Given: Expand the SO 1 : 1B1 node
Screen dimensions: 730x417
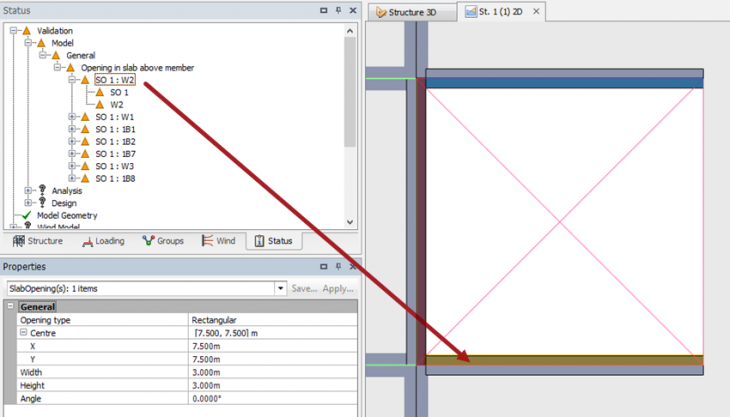Looking at the screenshot, I should click(x=72, y=130).
